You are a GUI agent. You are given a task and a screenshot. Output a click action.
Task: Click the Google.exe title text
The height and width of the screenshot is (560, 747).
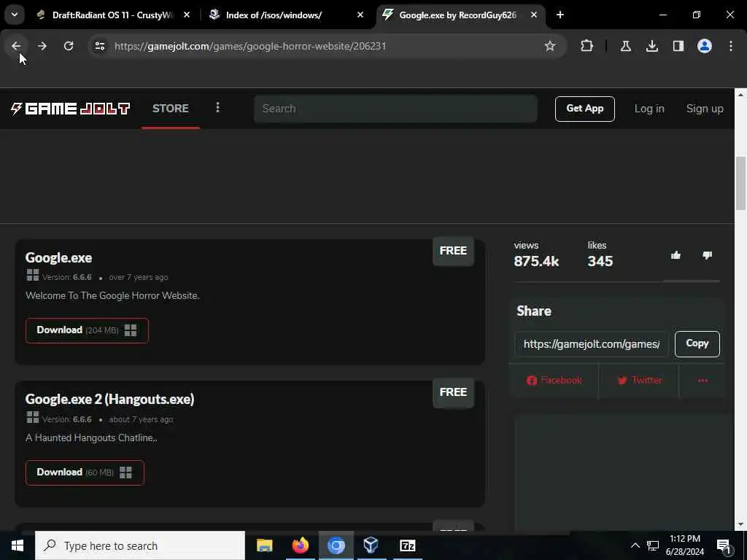tap(58, 257)
